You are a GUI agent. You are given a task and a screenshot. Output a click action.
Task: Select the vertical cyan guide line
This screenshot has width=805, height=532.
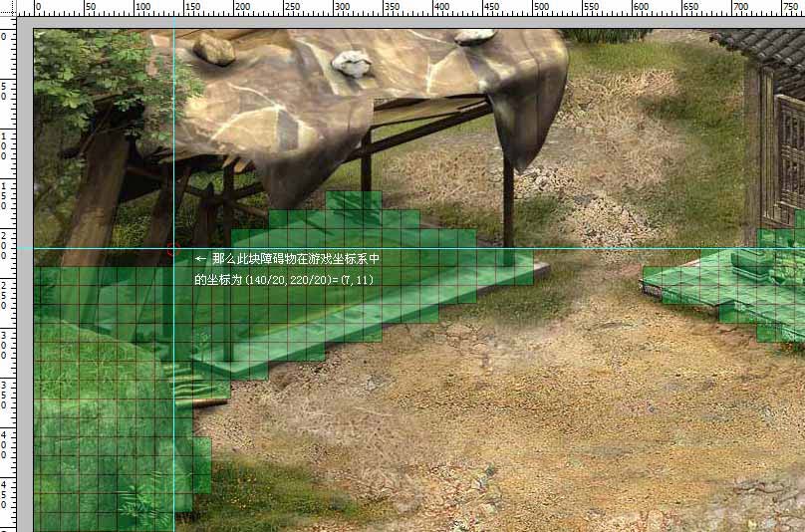174,274
